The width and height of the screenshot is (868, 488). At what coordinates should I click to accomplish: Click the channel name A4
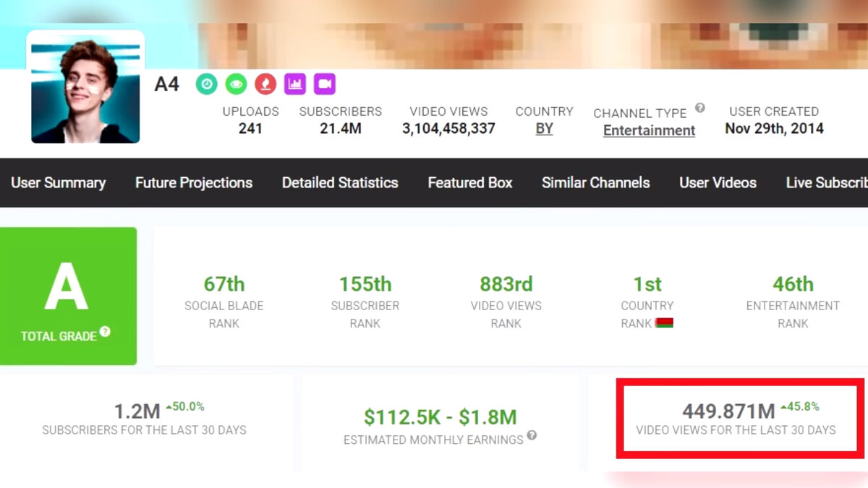(x=166, y=85)
